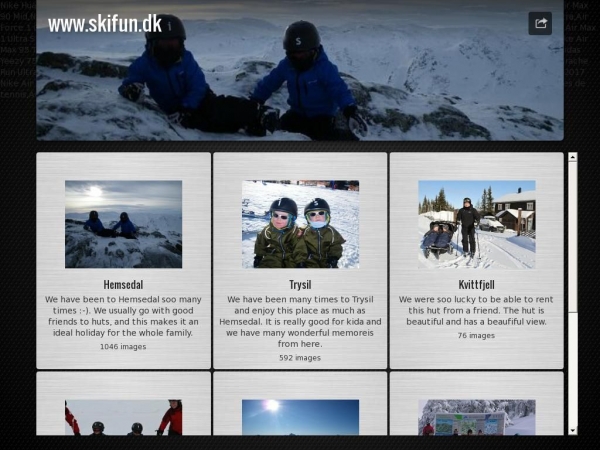Select the Trysil album title

(300, 285)
